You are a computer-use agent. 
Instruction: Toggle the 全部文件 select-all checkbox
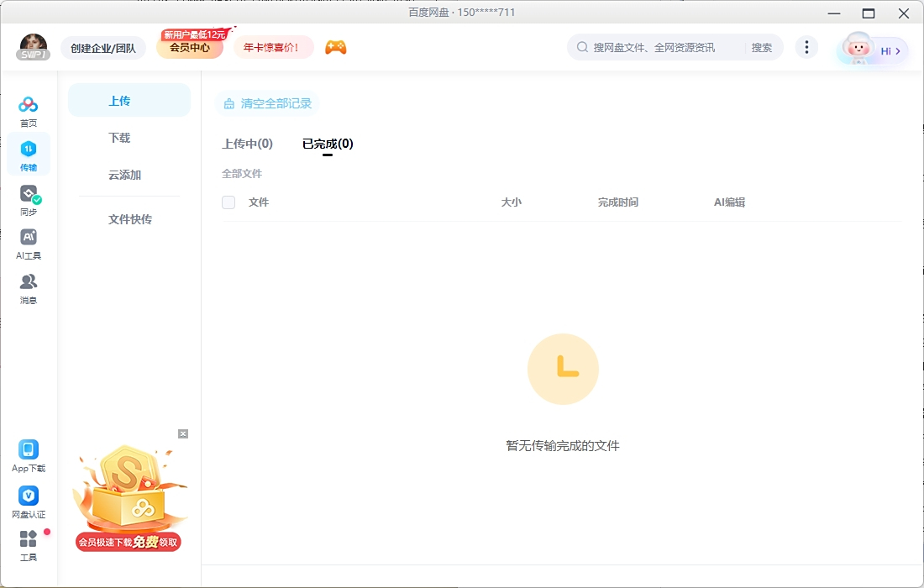228,202
